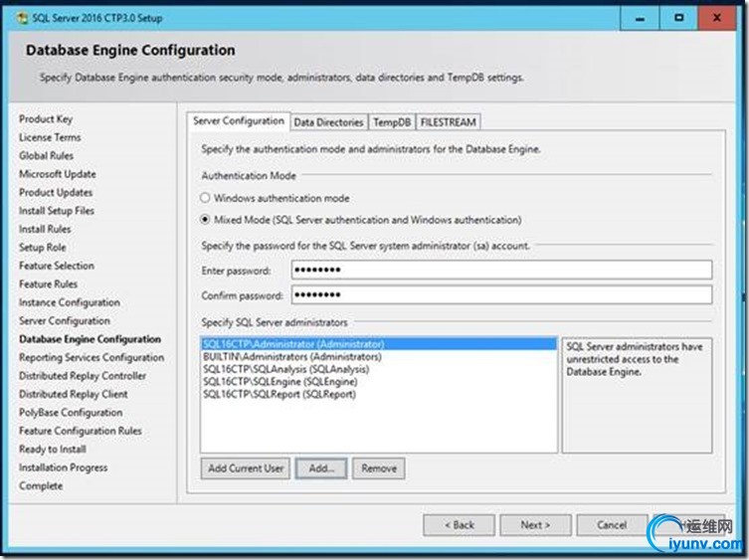
Task: Maximize the SQL Server Setup window
Action: coord(678,18)
